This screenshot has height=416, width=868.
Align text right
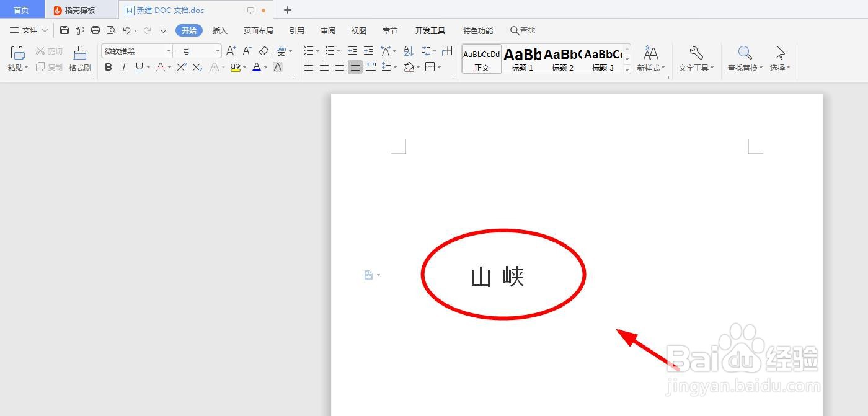click(339, 67)
